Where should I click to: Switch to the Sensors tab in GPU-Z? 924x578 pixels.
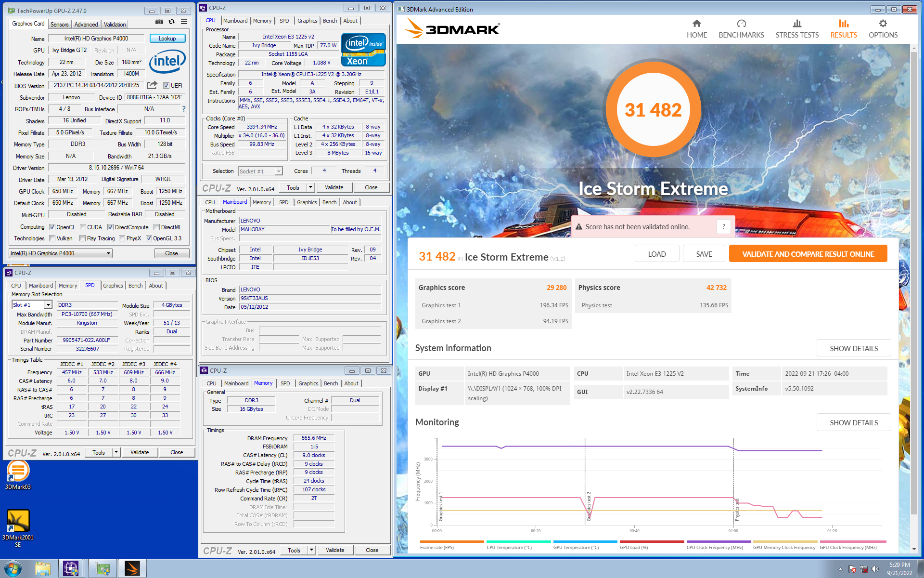click(59, 25)
